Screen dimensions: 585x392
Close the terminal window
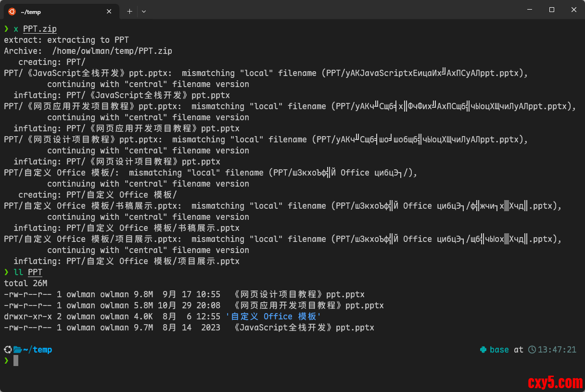574,10
